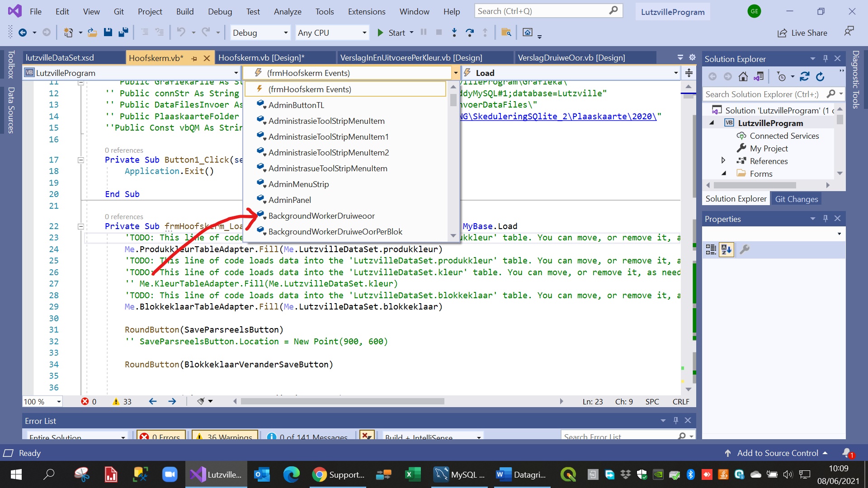
Task: Open the Windows Start menu
Action: (x=16, y=474)
